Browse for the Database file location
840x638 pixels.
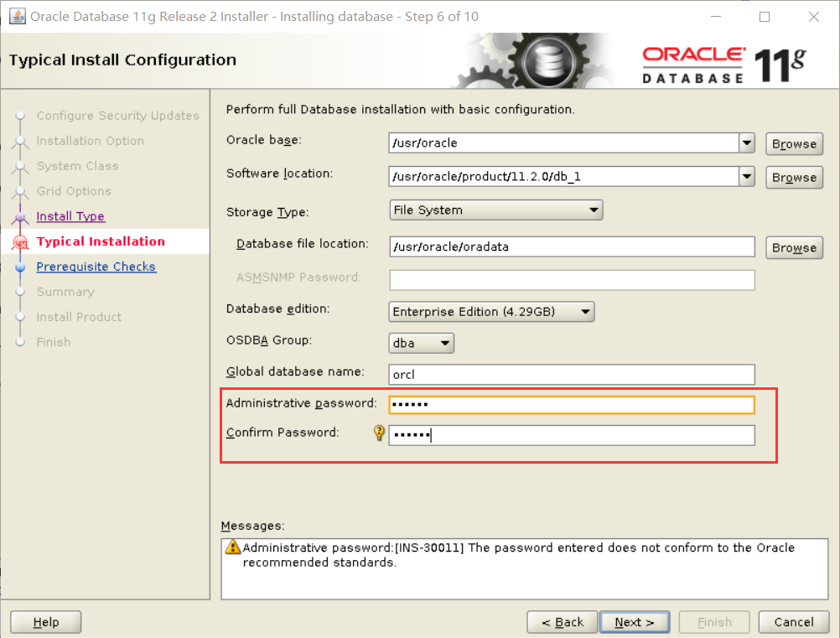click(x=794, y=247)
